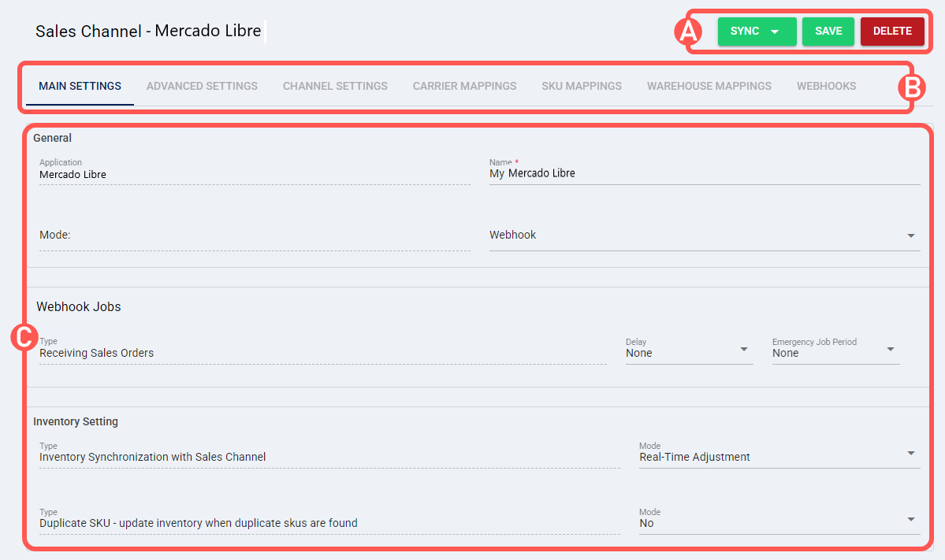Open the Channel Settings tab
Viewport: 945px width, 560px height.
(x=335, y=86)
